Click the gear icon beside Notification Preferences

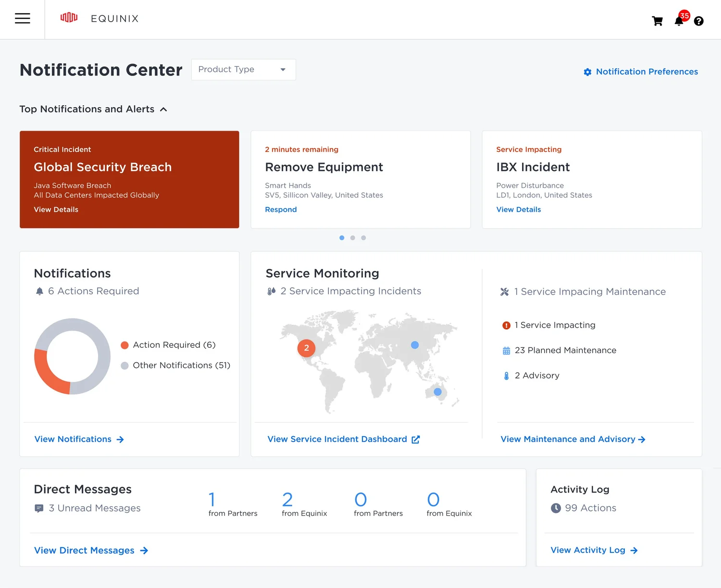point(587,72)
